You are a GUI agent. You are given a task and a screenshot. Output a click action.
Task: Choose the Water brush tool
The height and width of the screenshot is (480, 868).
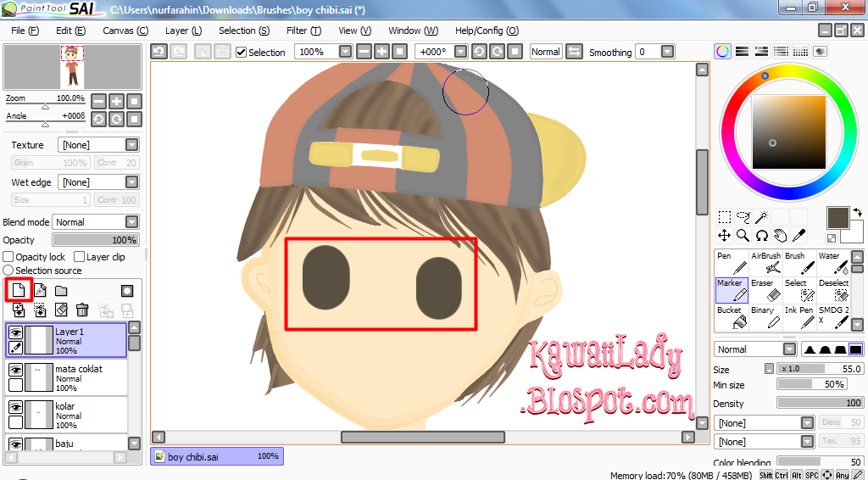coord(833,264)
